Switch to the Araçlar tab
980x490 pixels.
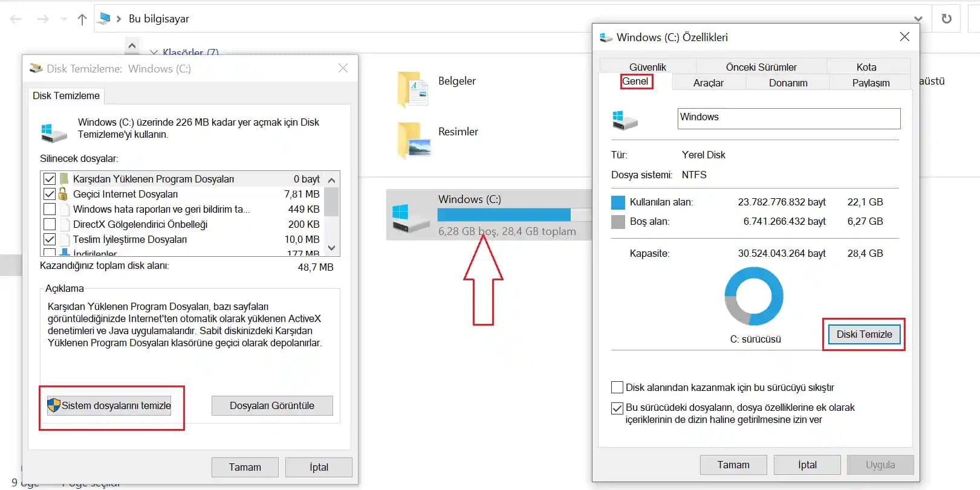click(x=708, y=83)
